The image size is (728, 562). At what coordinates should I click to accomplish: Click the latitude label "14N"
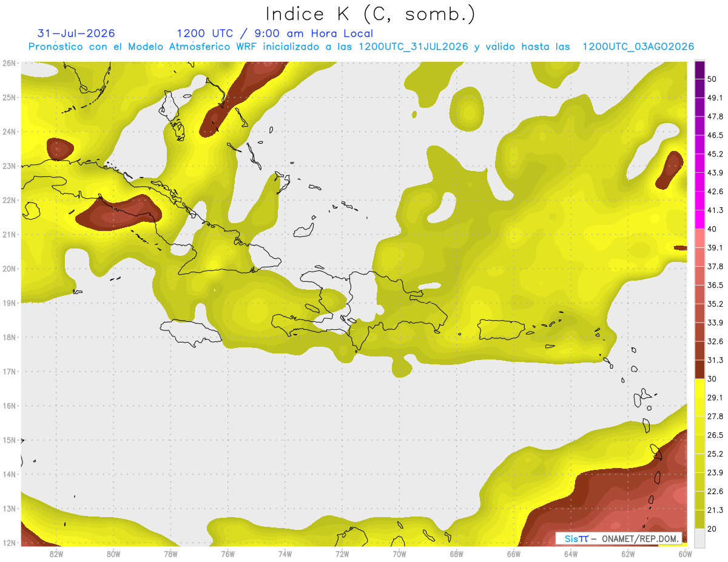point(9,474)
